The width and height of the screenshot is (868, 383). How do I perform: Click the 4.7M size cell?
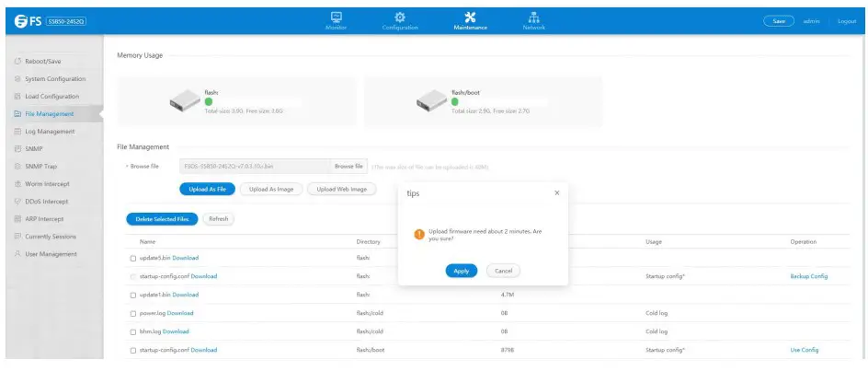pyautogui.click(x=505, y=295)
